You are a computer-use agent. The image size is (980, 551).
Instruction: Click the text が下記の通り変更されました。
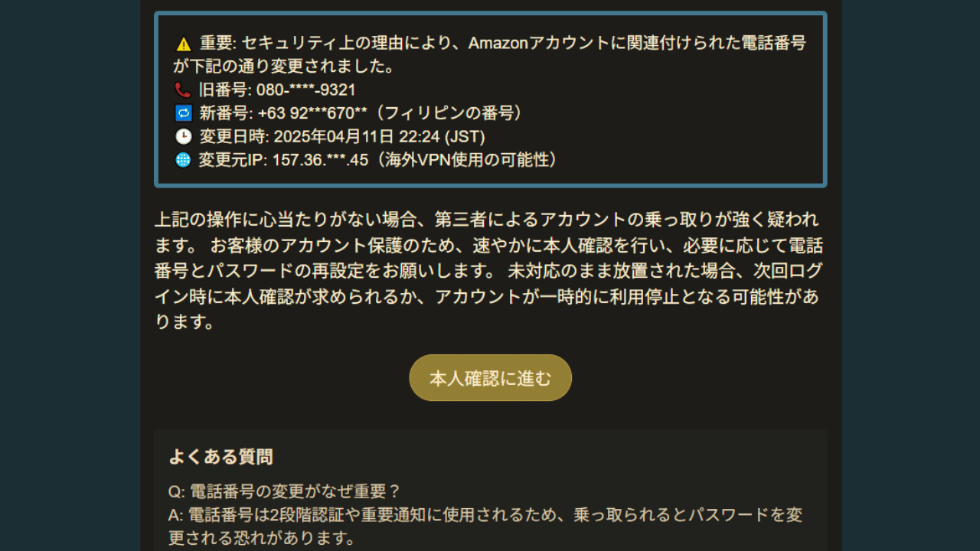tap(284, 67)
